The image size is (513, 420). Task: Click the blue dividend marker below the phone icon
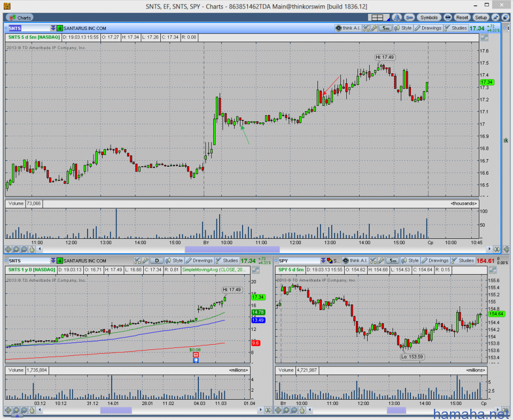196,360
